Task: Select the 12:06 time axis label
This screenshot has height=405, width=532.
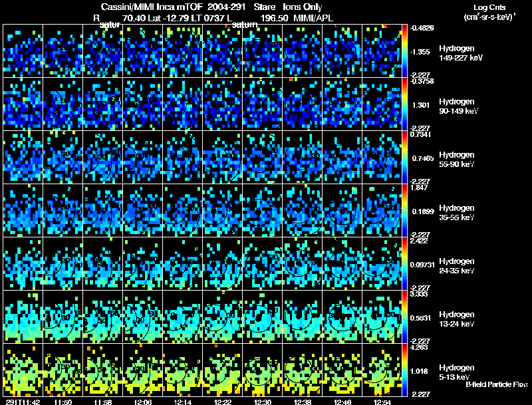Action: (143, 402)
